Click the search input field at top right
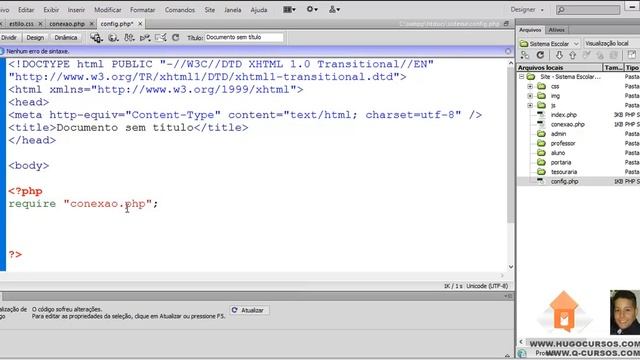Screen dimensions: 640x360 [588, 10]
